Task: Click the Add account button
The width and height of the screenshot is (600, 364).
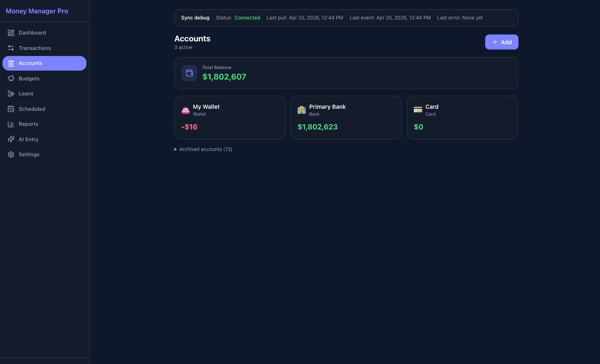Action: [501, 42]
